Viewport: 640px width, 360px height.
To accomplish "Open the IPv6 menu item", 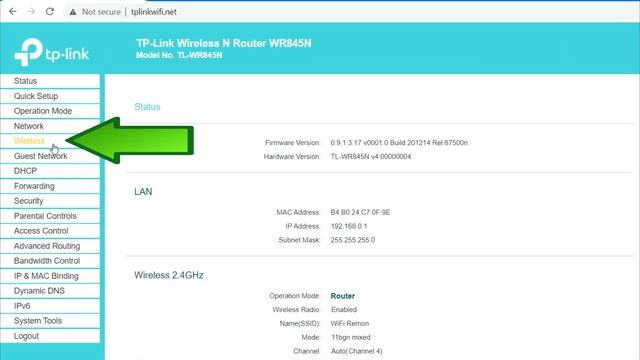I will 50,306.
